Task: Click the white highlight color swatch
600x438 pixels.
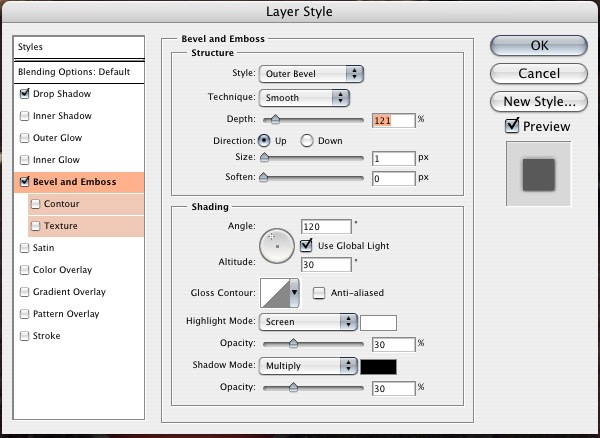Action: pos(378,322)
